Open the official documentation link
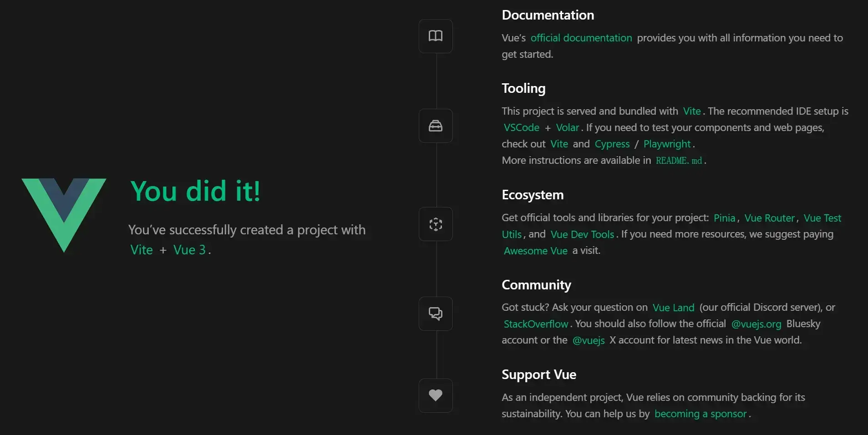 581,38
